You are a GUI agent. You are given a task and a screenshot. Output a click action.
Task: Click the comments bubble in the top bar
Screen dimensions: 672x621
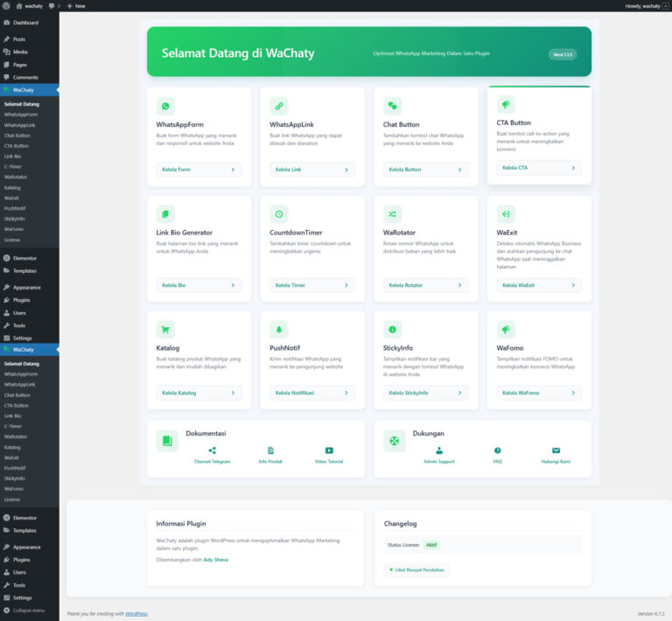click(53, 6)
